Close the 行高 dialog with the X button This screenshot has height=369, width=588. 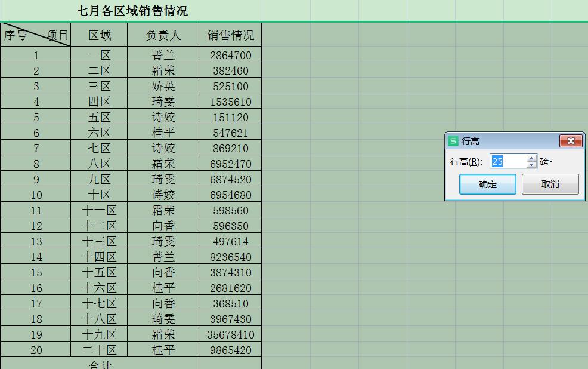(x=571, y=141)
